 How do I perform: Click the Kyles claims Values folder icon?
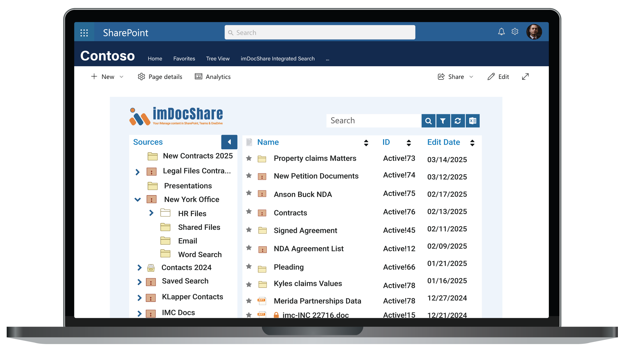click(262, 285)
